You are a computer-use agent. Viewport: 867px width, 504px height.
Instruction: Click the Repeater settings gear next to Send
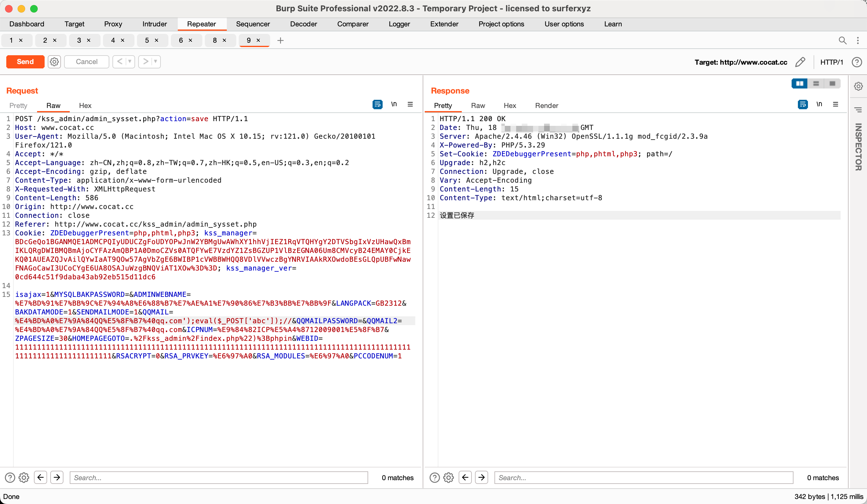coord(54,62)
